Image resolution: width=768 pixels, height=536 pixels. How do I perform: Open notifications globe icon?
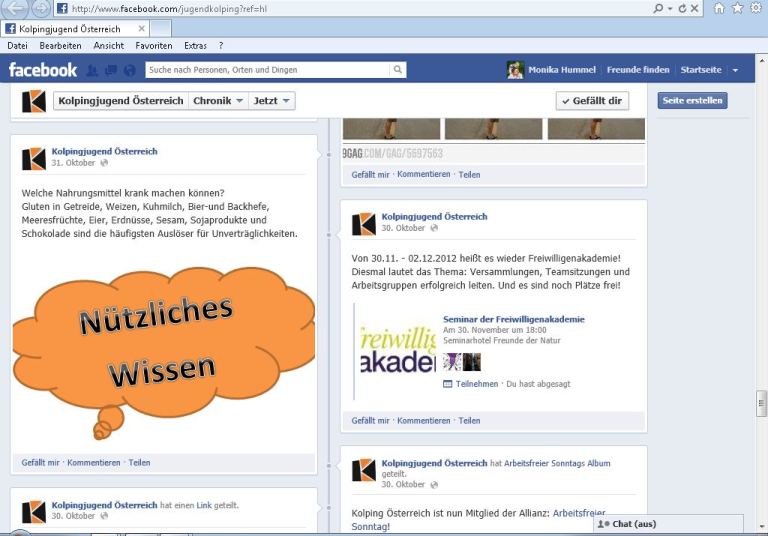(x=129, y=70)
